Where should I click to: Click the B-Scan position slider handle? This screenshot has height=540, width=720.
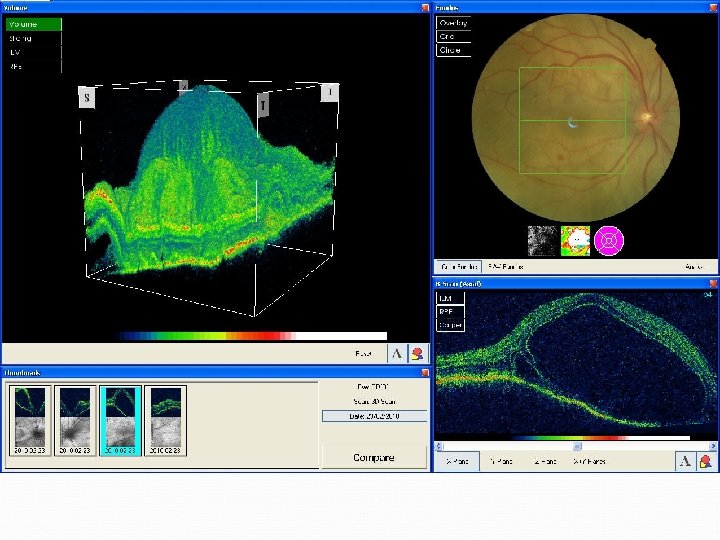point(577,446)
